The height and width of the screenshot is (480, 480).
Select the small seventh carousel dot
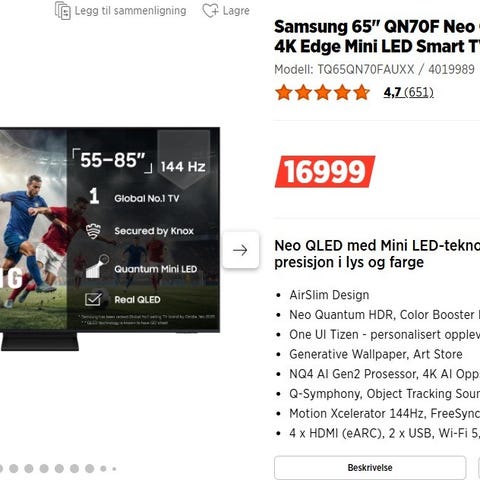pyautogui.click(x=103, y=469)
